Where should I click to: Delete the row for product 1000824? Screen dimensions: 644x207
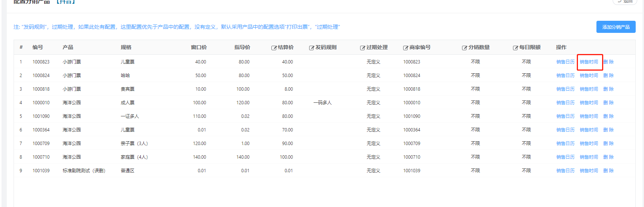pos(608,76)
